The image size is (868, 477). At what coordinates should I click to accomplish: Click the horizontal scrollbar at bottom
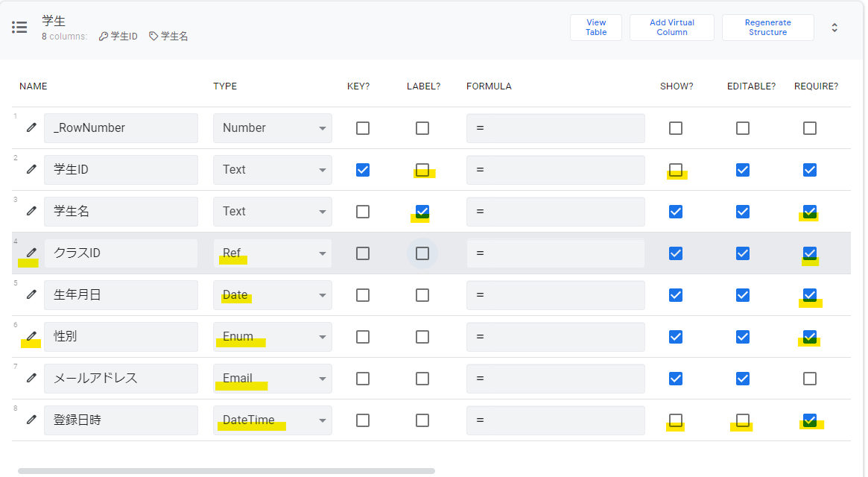tap(226, 471)
